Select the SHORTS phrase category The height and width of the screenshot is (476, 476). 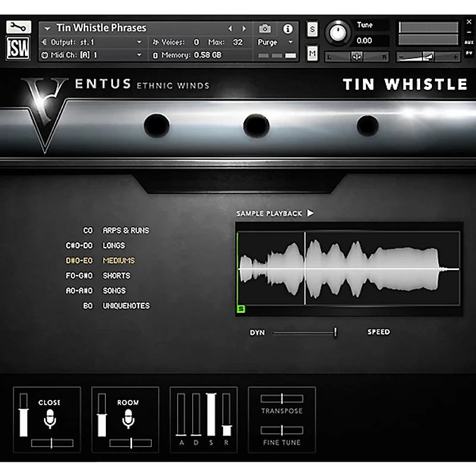tap(116, 275)
